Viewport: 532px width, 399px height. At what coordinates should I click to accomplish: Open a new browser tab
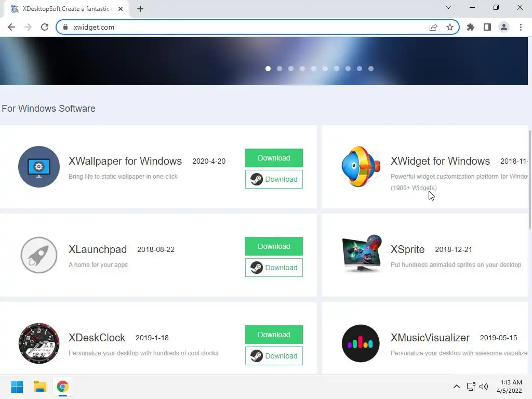140,9
